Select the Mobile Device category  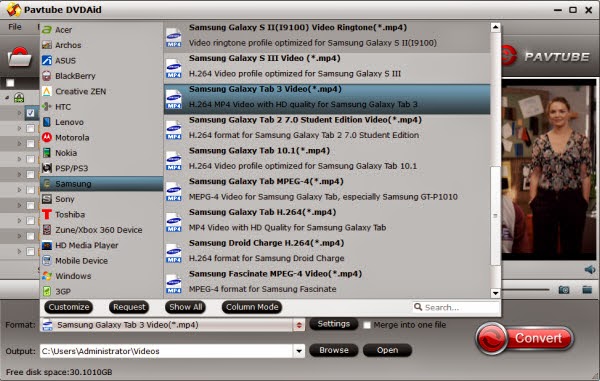tap(101, 261)
